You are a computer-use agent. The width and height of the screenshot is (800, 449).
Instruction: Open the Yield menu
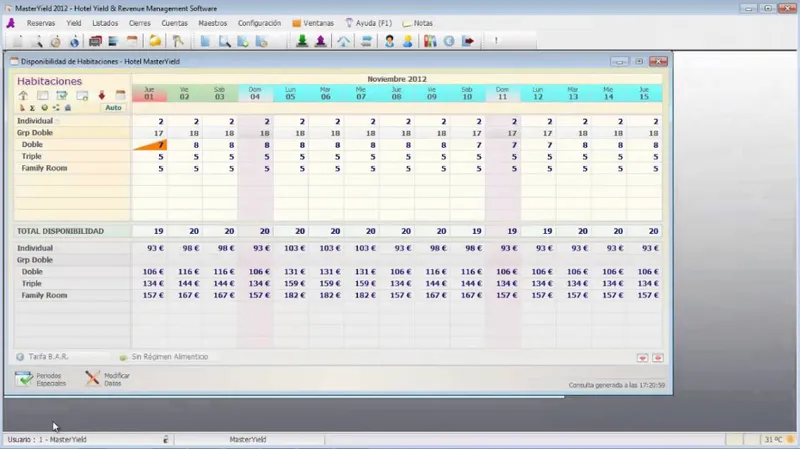(73, 23)
